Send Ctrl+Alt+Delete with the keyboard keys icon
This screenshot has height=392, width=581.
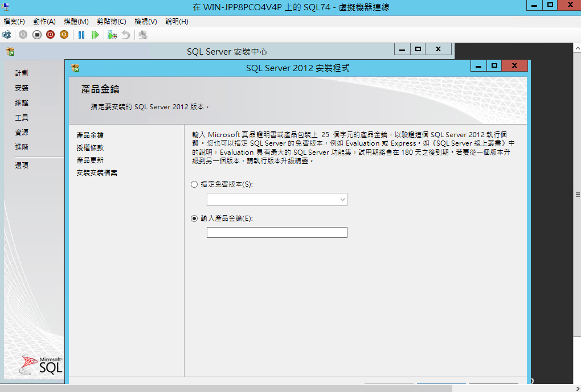(6, 35)
